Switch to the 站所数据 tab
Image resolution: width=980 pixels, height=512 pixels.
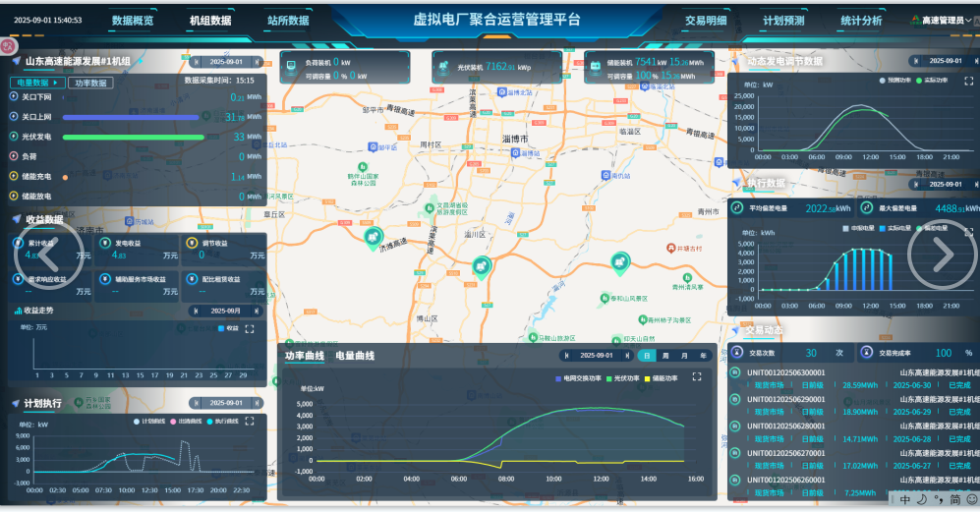[x=287, y=20]
